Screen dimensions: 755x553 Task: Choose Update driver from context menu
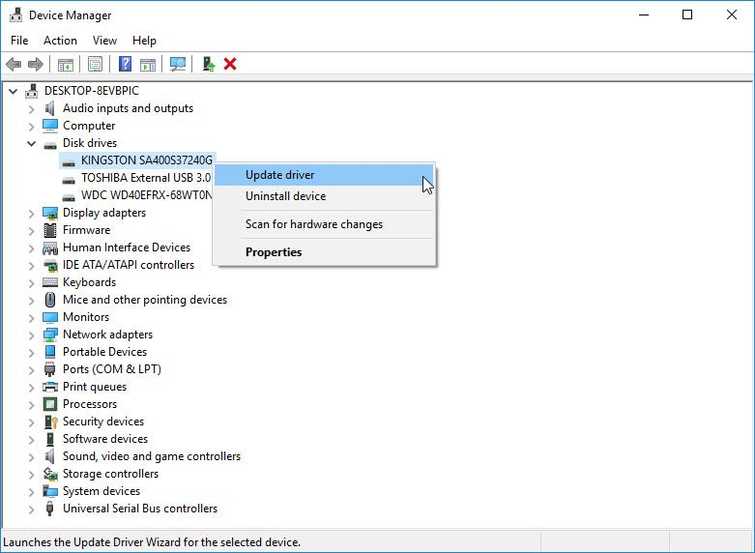click(324, 175)
